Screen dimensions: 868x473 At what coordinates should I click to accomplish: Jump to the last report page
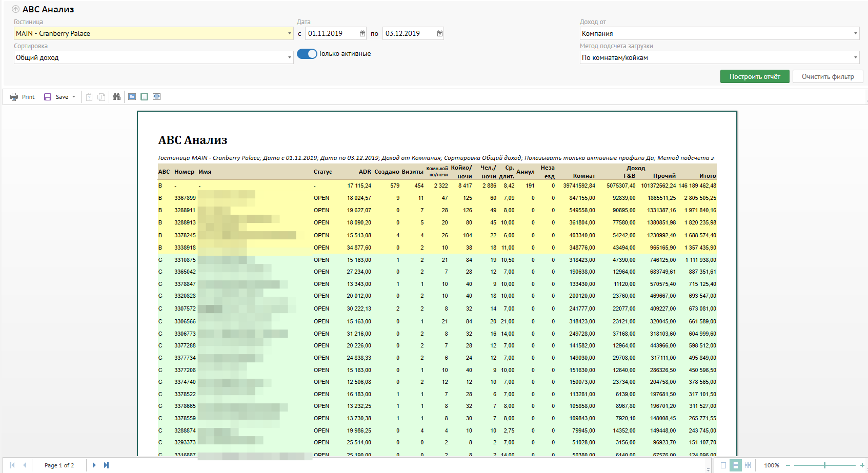[x=106, y=465]
